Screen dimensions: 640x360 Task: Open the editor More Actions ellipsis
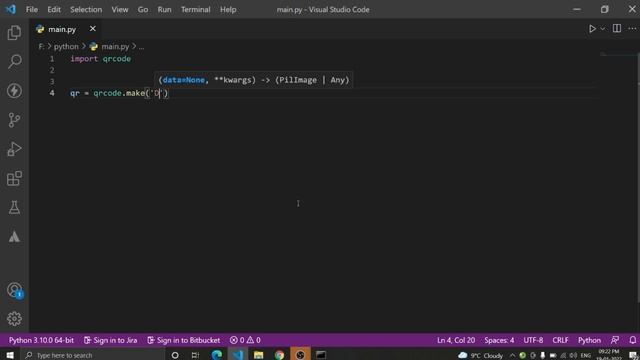click(632, 29)
